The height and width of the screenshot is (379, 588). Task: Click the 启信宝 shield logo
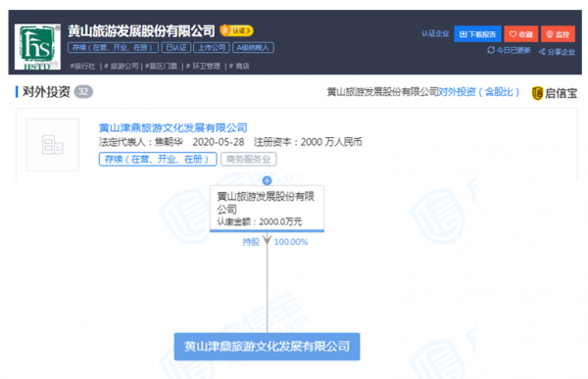click(537, 93)
